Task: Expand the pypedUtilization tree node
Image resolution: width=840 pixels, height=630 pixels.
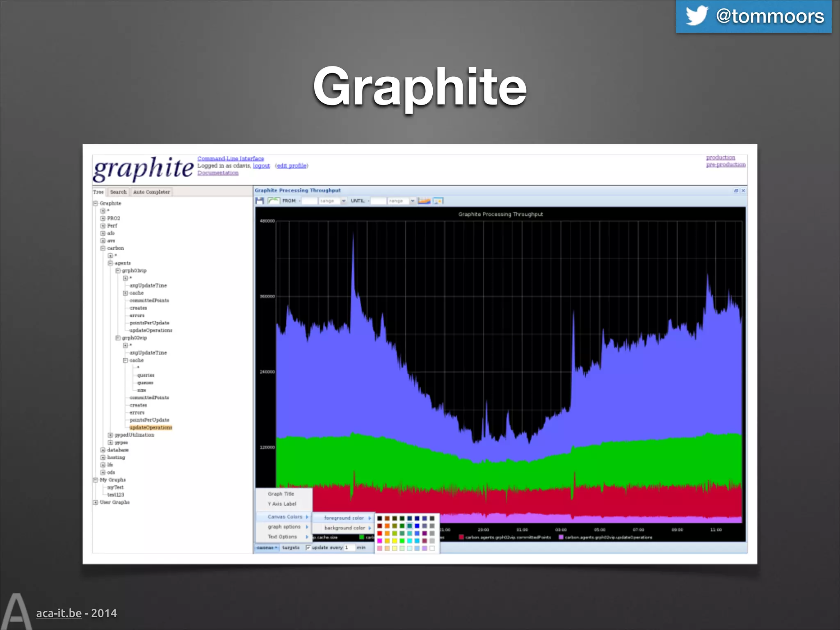Action: click(110, 435)
